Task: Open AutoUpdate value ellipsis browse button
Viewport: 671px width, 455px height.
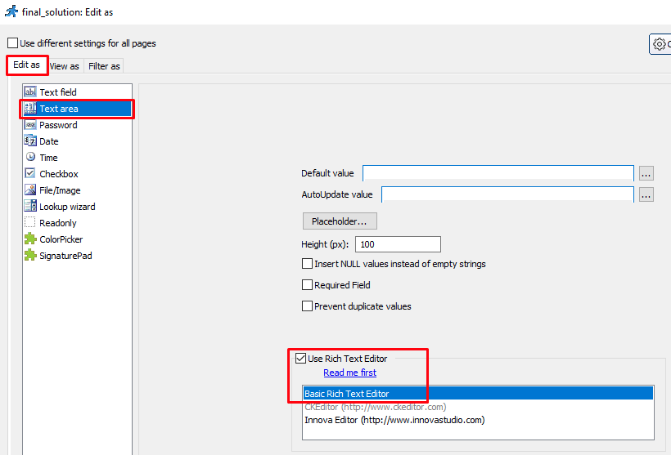Action: tap(646, 194)
